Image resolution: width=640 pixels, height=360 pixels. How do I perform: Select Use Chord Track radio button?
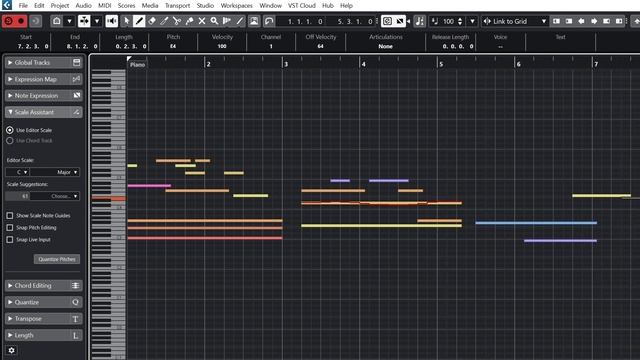[10, 140]
